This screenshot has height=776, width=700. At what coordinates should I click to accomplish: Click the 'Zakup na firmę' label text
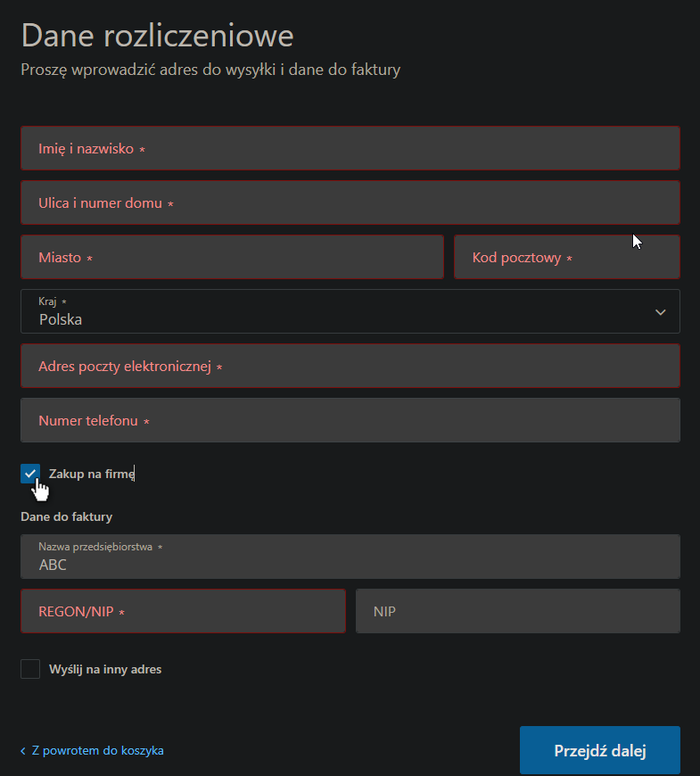[x=91, y=475]
